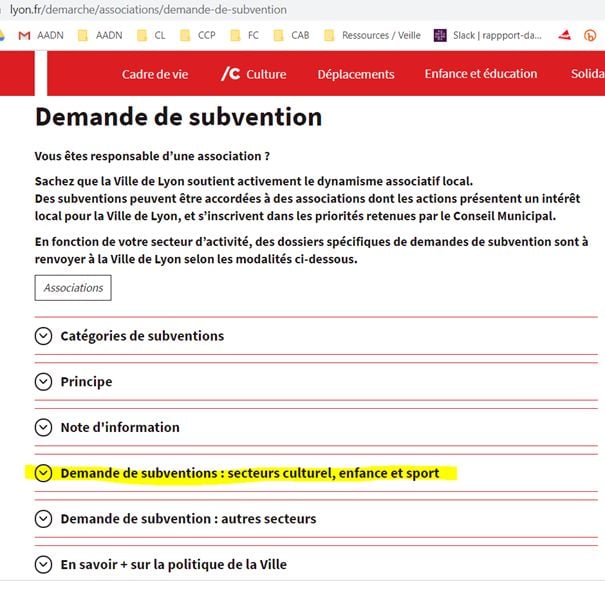Viewport: 605px width, 591px height.
Task: Click Demande de subvention : autres secteurs heading
Action: [188, 519]
